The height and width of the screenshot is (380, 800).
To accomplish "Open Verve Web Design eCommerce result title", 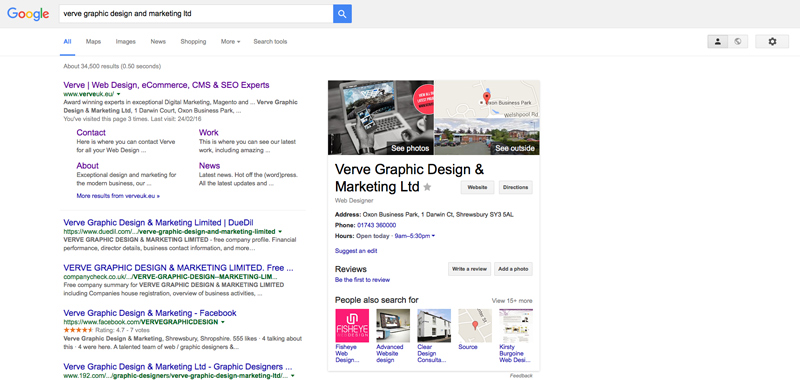I will tap(166, 85).
